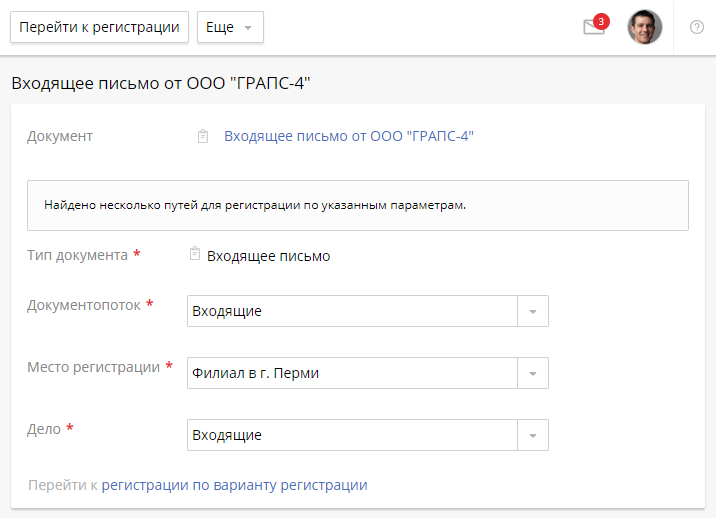The height and width of the screenshot is (518, 716).
Task: Click the page heading "Входящее письмо от ООО ГРАПС-4"
Action: [161, 83]
